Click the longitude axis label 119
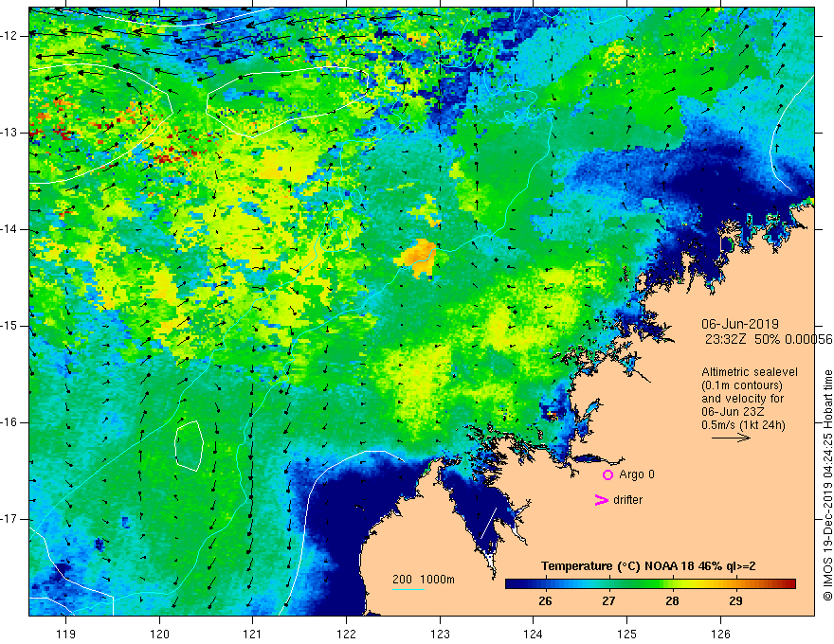Image resolution: width=834 pixels, height=644 pixels. tap(66, 634)
